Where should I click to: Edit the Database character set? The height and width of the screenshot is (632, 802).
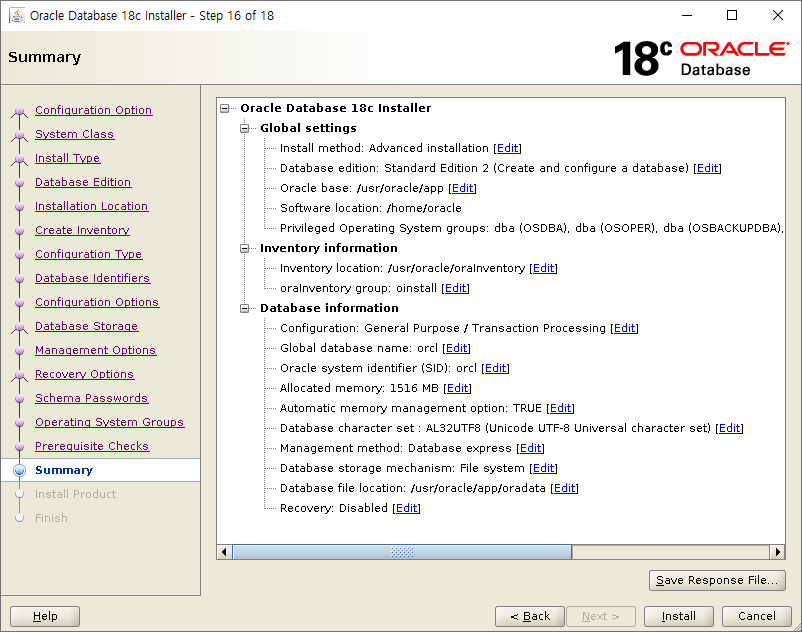pyautogui.click(x=729, y=428)
